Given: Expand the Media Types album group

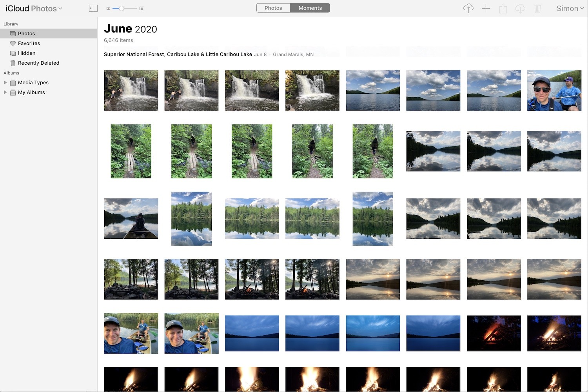Looking at the screenshot, I should click(x=5, y=82).
